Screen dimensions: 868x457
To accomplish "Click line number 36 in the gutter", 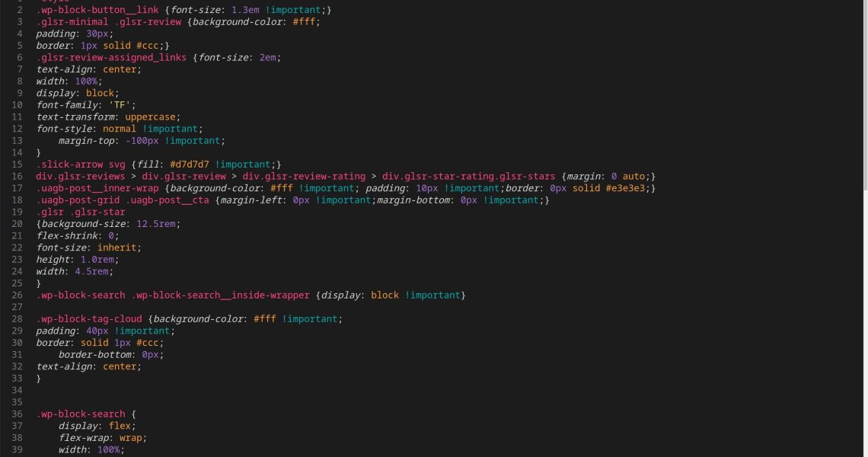I will tap(17, 414).
